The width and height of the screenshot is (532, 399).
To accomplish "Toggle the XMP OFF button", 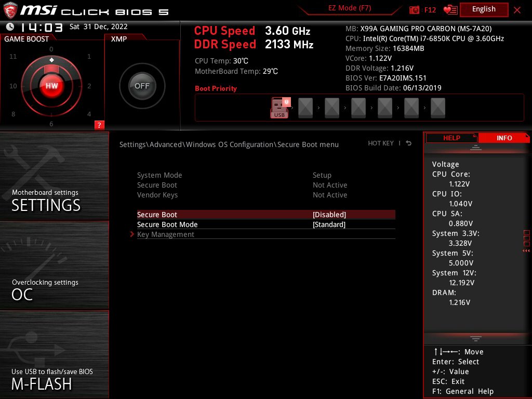I will coord(142,86).
